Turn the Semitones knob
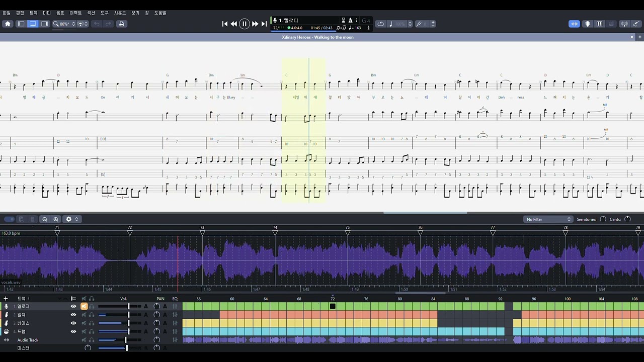The image size is (644, 362). coord(603,219)
